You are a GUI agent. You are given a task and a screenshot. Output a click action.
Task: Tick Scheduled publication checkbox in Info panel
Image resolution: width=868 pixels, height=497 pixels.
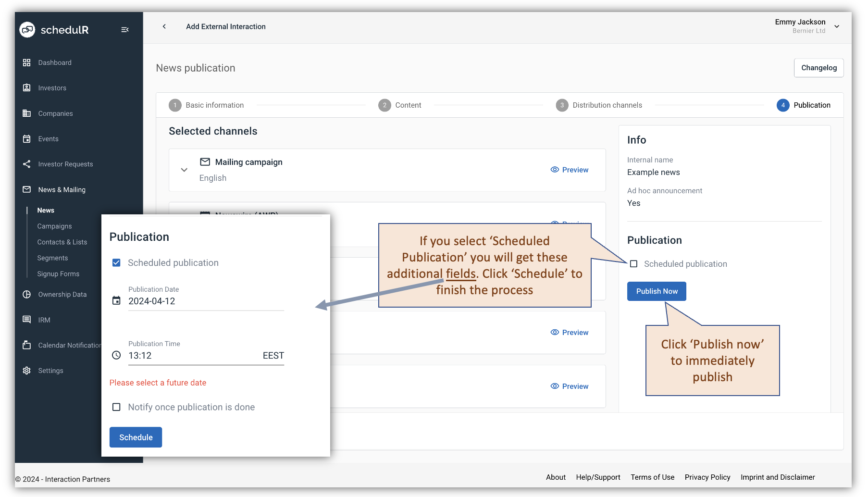tap(634, 264)
